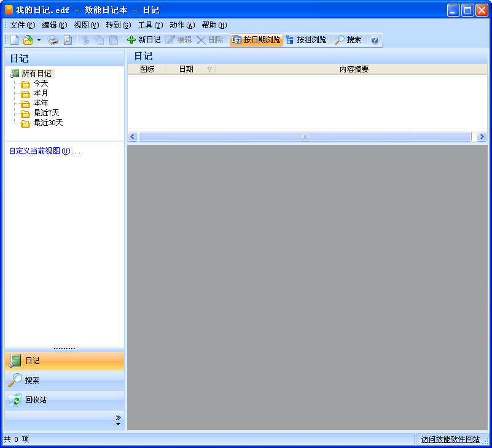Viewport: 492px width, 448px height.
Task: Click the dotted pane splitter handle
Action: pyautogui.click(x=64, y=349)
